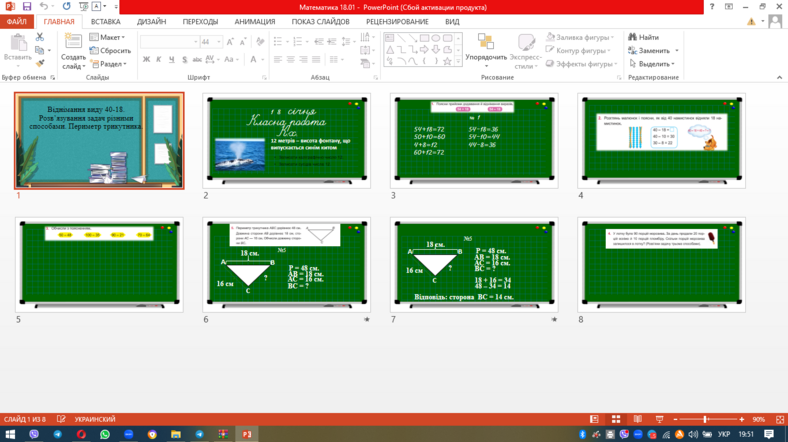
Task: Start slideshow icon in status bar
Action: pyautogui.click(x=659, y=419)
